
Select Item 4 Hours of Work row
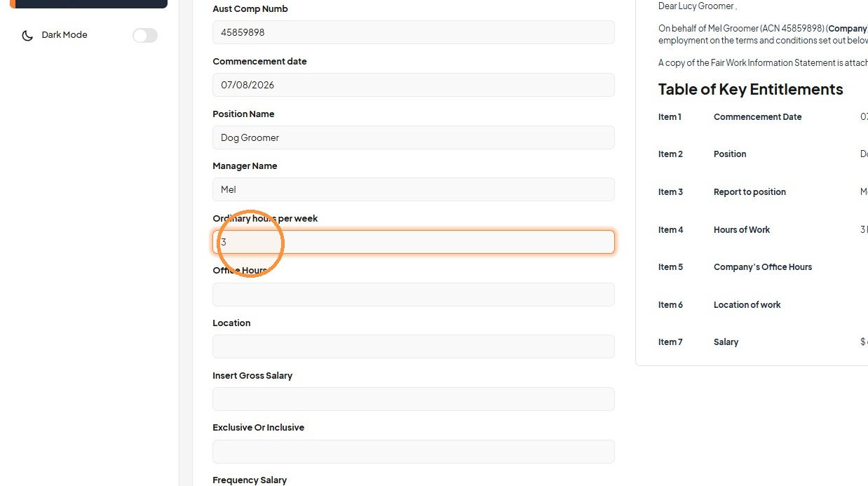click(x=763, y=230)
